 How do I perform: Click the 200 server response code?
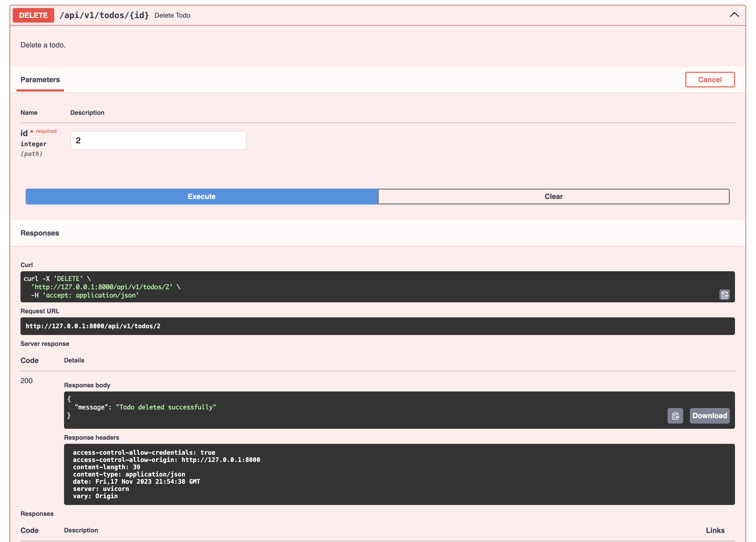coord(26,381)
